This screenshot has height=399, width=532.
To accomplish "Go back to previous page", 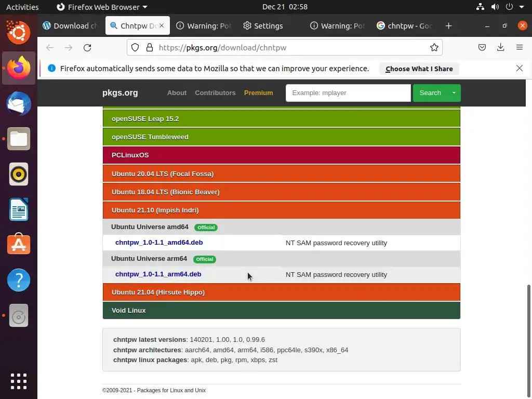I will pos(50,47).
